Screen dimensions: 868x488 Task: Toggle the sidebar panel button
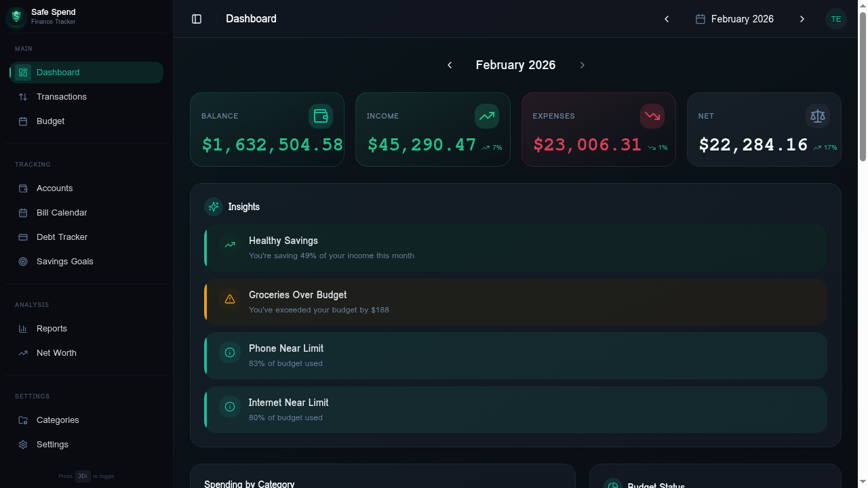[197, 18]
